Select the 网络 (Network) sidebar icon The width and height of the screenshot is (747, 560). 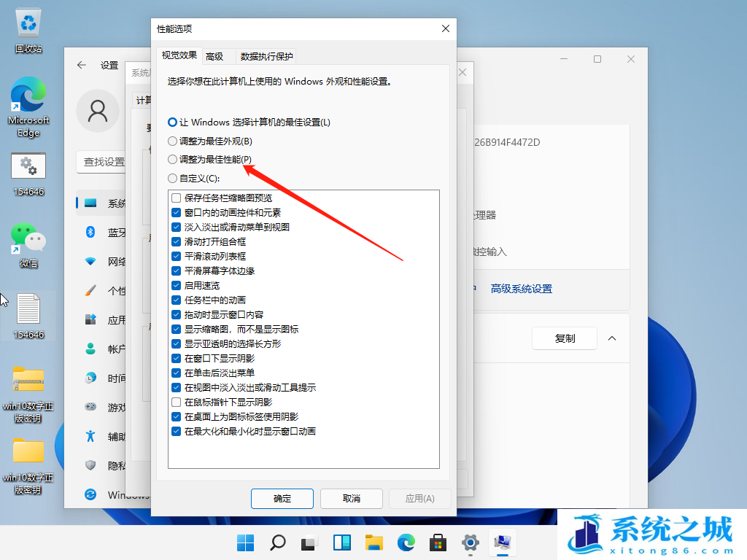pyautogui.click(x=89, y=262)
